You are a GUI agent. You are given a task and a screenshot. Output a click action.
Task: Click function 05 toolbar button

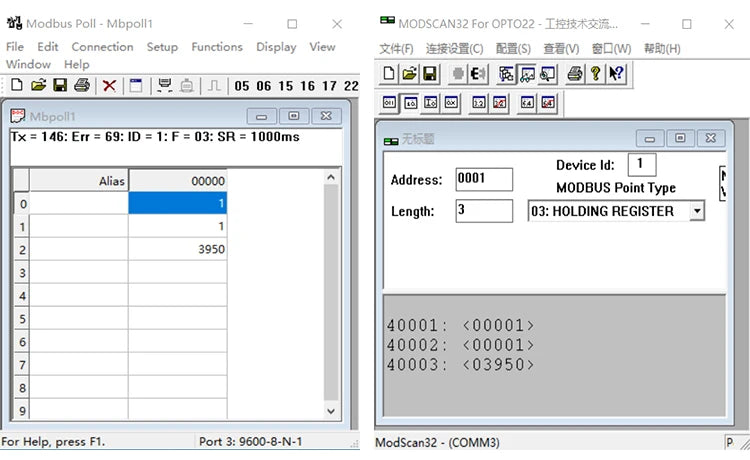(242, 86)
